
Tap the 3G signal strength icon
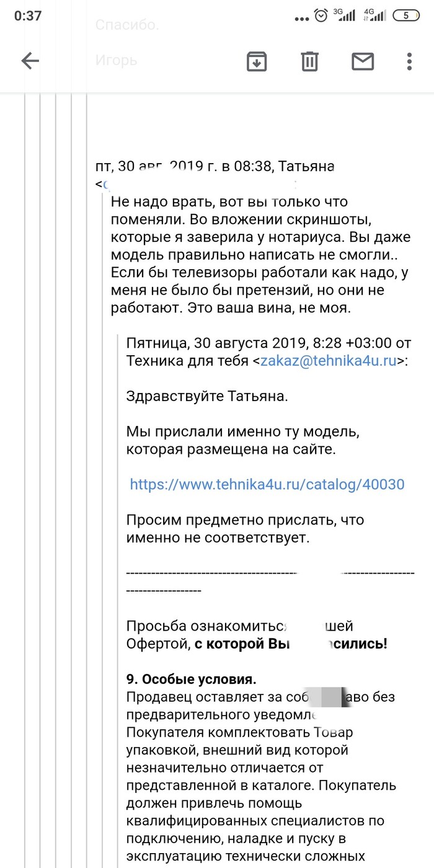click(343, 15)
